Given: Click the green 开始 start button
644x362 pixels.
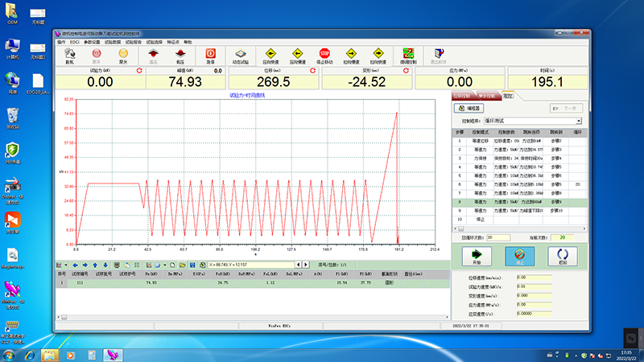Looking at the screenshot, I should [476, 256].
